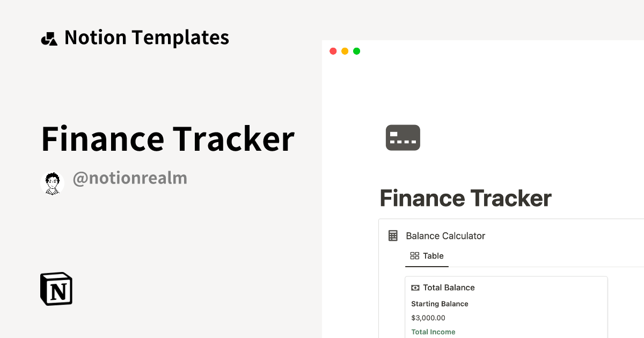
Task: Click the notionrealm avatar picture
Action: (x=52, y=183)
